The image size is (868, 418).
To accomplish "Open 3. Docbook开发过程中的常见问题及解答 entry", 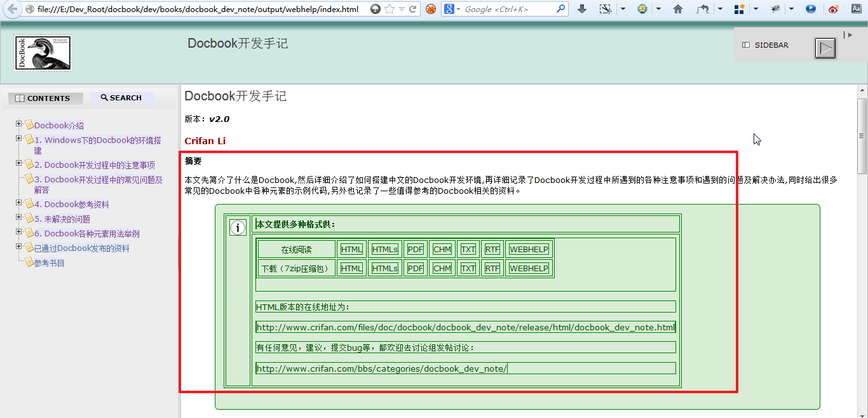I will click(x=98, y=184).
